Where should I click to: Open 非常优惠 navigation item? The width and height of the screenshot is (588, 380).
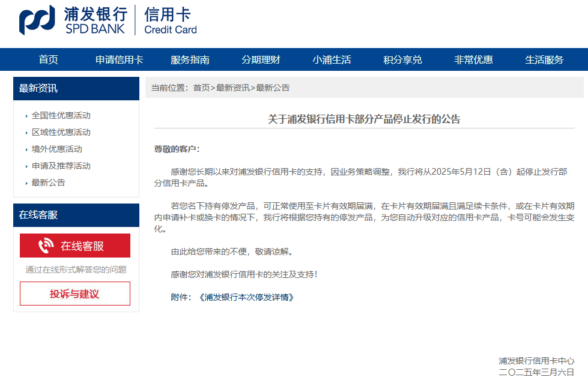pos(473,59)
